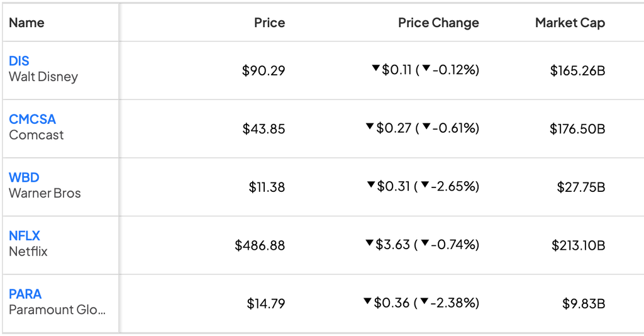Select Comcast market cap $176.50B
This screenshot has height=336, width=644.
click(x=577, y=129)
